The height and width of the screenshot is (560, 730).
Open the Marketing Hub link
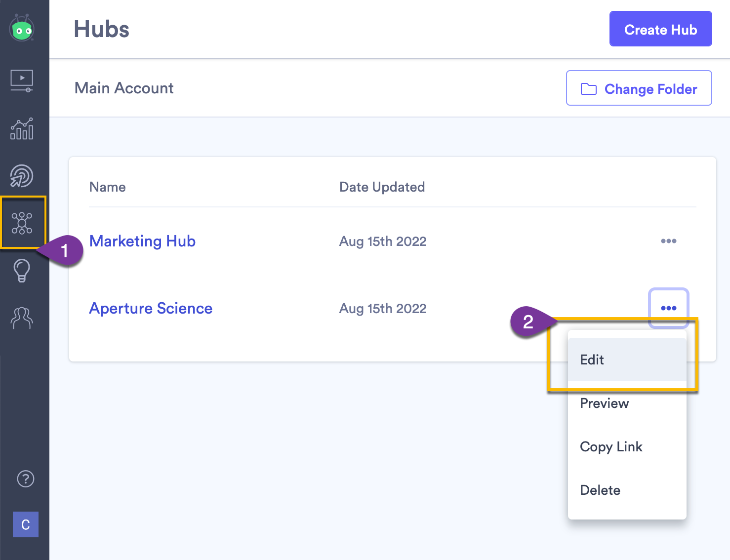click(x=142, y=241)
